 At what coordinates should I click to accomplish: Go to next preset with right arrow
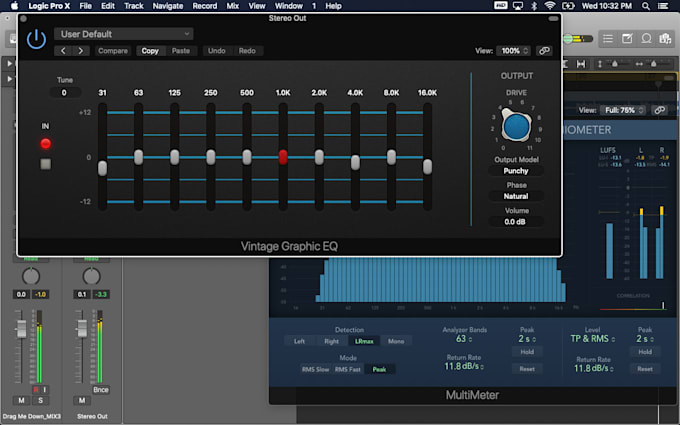pos(81,51)
